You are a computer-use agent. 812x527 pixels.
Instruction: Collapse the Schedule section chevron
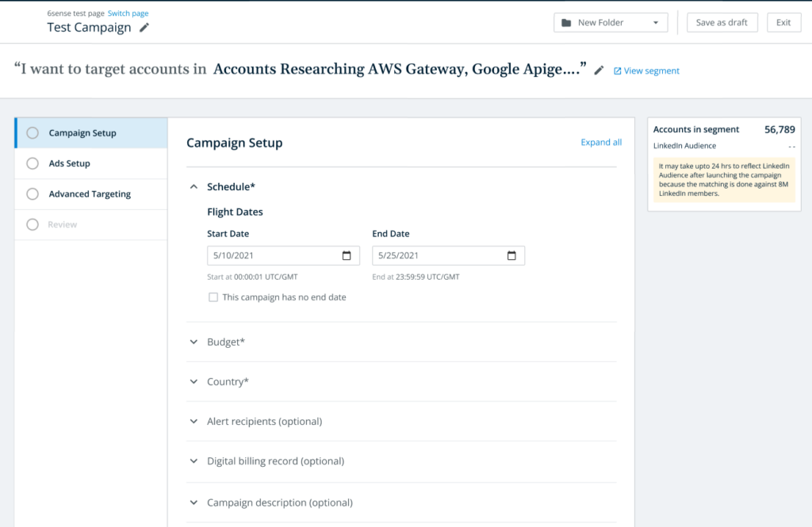click(x=193, y=187)
